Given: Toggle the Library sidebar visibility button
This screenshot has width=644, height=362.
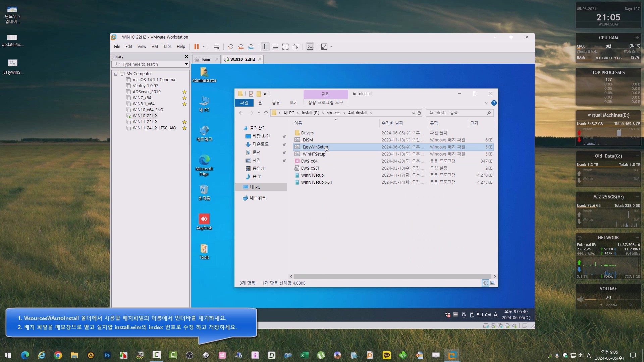Looking at the screenshot, I should (265, 47).
